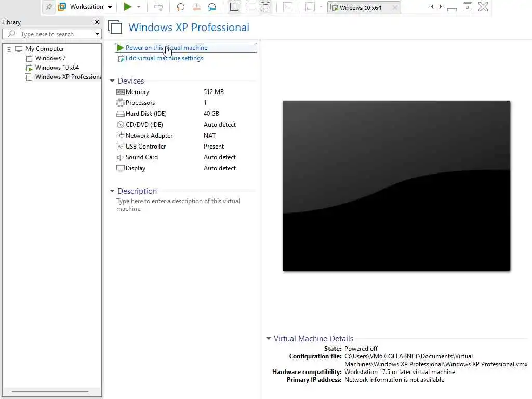
Task: Close the Library panel
Action: click(x=97, y=22)
